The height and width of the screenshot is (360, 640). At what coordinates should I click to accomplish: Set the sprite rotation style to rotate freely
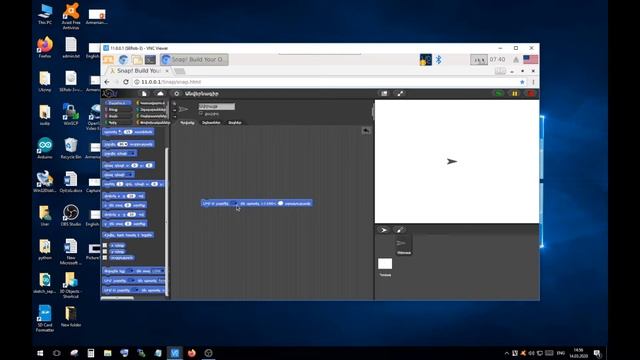tap(175, 103)
